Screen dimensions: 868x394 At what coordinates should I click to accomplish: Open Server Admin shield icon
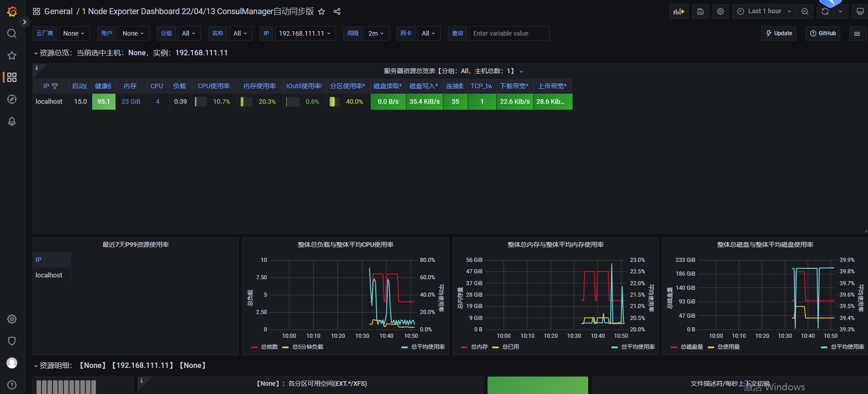pos(12,341)
